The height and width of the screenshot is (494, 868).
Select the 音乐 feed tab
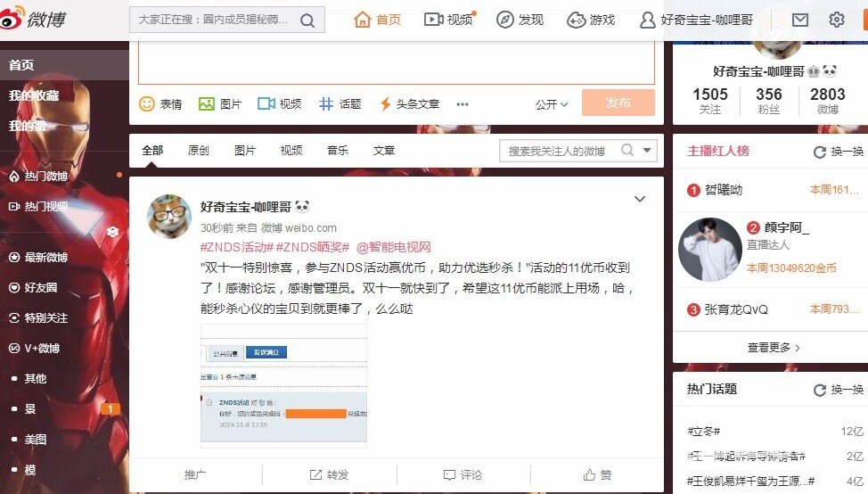[338, 150]
